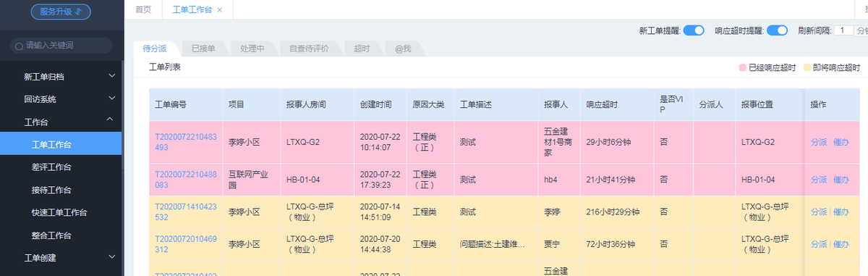The width and height of the screenshot is (868, 276).
Task: Click 分派 for the LTXQ-G2 row
Action: tap(819, 142)
